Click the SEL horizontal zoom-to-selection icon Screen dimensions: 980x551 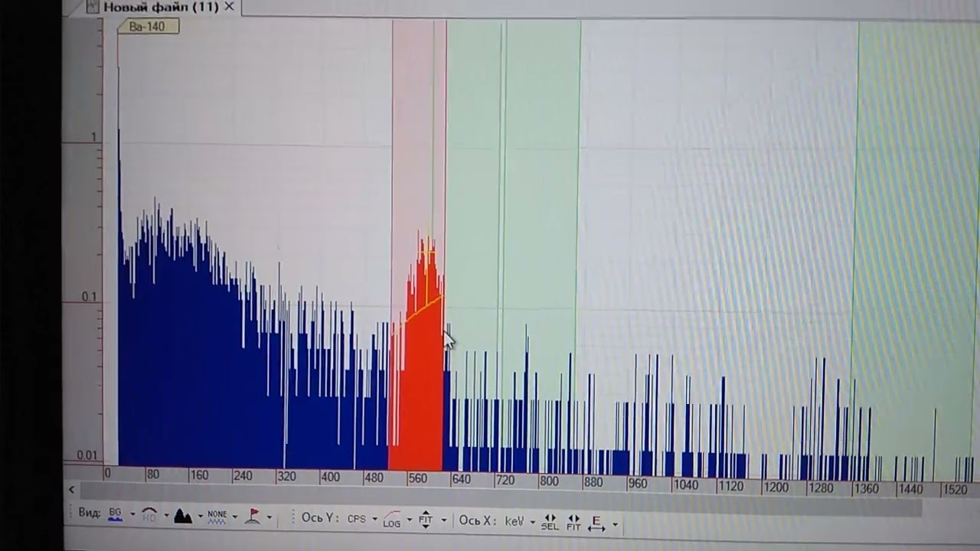550,522
